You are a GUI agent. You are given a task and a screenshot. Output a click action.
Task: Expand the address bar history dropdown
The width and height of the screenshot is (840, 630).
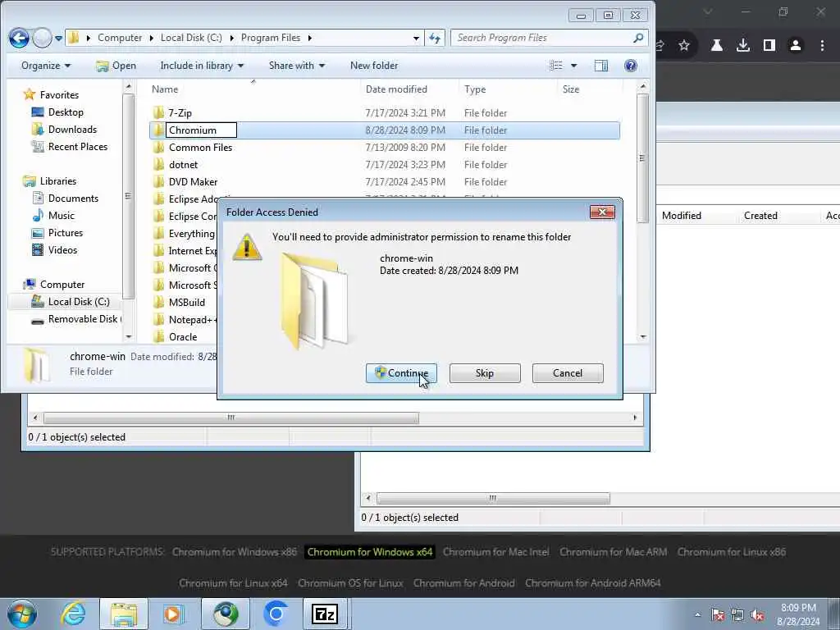[x=416, y=39]
